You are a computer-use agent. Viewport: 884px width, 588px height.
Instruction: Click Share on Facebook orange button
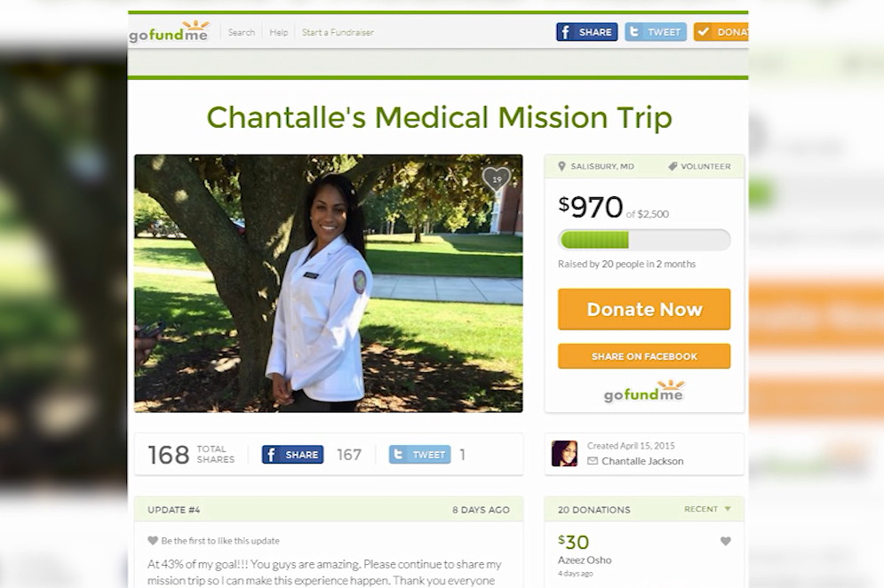tap(644, 356)
